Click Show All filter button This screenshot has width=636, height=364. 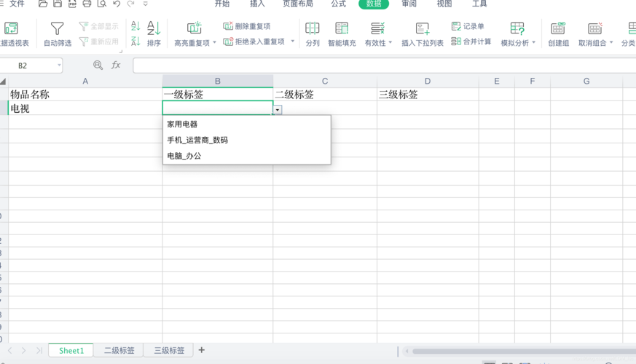point(98,26)
